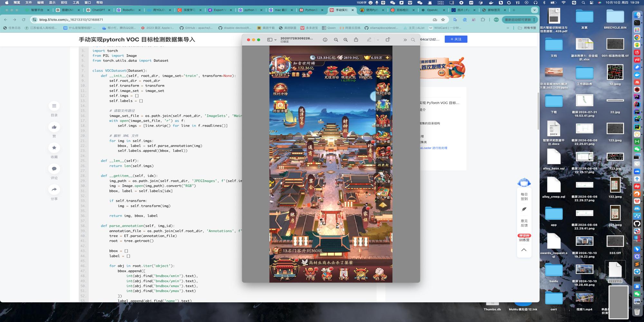Click back-to-top chevron arrow on blog page
644x322 pixels.
[x=524, y=250]
